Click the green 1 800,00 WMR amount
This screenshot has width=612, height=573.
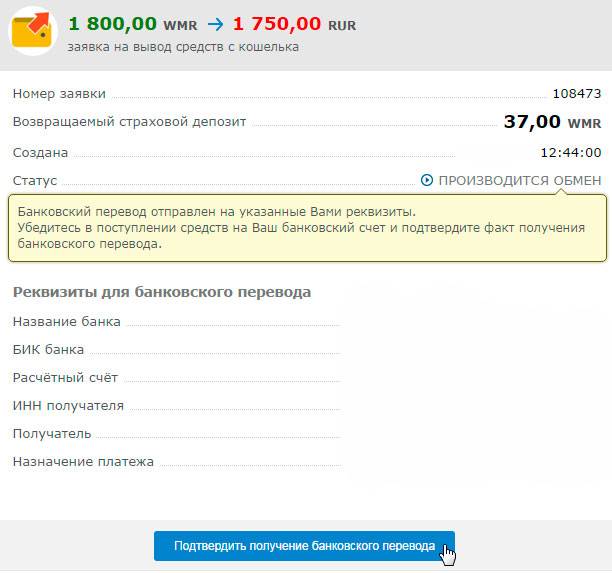[x=133, y=24]
